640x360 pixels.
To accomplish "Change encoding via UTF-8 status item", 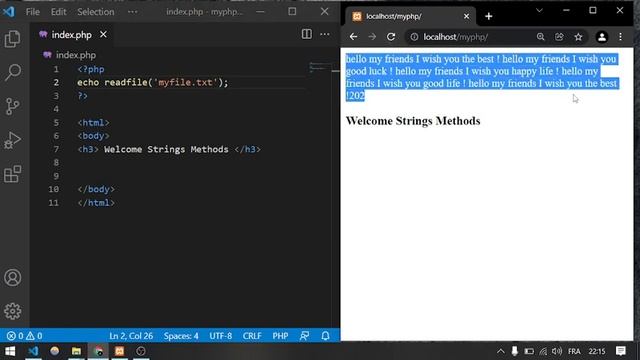I will [221, 336].
